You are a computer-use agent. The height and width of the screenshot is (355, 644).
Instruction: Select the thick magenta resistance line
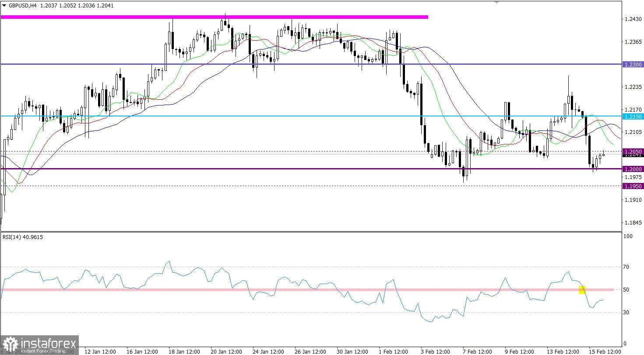click(x=214, y=17)
